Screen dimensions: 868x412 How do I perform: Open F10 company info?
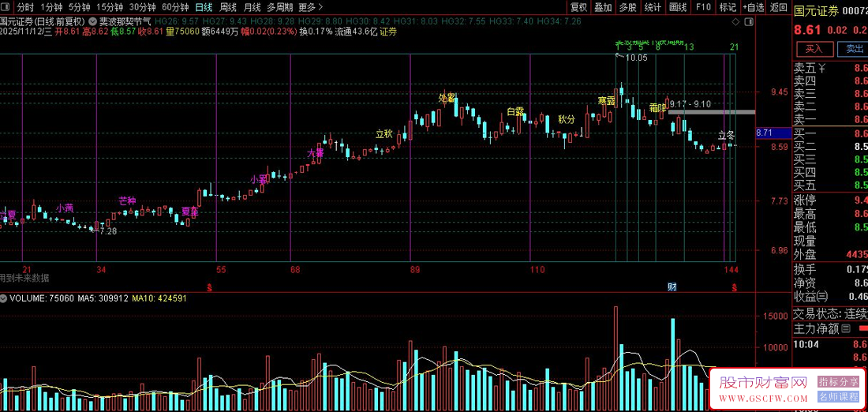click(x=703, y=8)
